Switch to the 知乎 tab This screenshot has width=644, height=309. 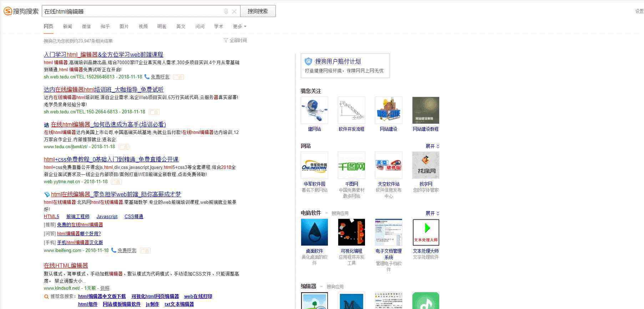[105, 26]
